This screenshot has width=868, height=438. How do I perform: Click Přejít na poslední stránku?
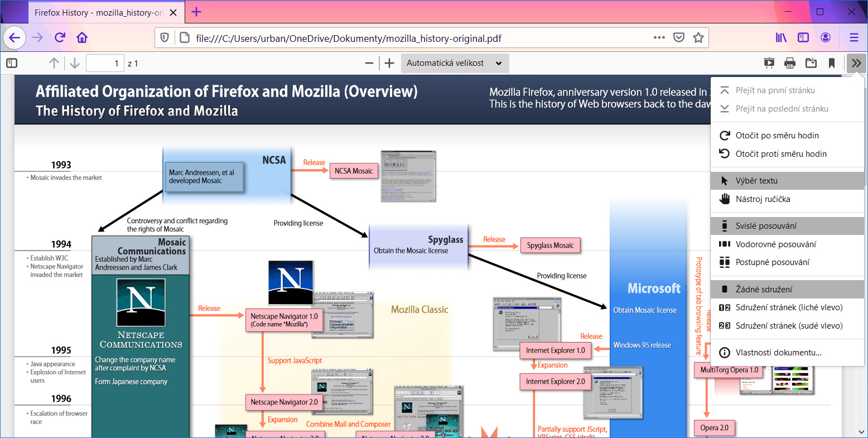tap(788, 109)
